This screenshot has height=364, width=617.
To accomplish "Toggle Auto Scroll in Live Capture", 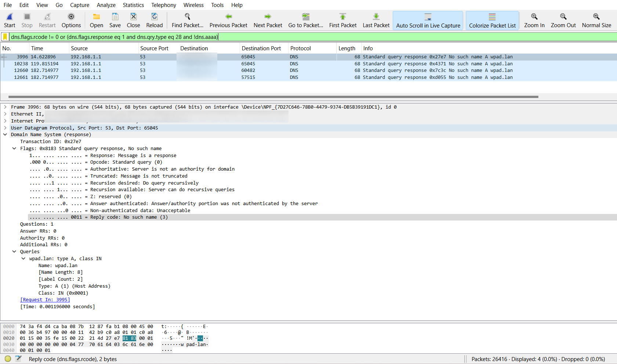I will click(427, 20).
